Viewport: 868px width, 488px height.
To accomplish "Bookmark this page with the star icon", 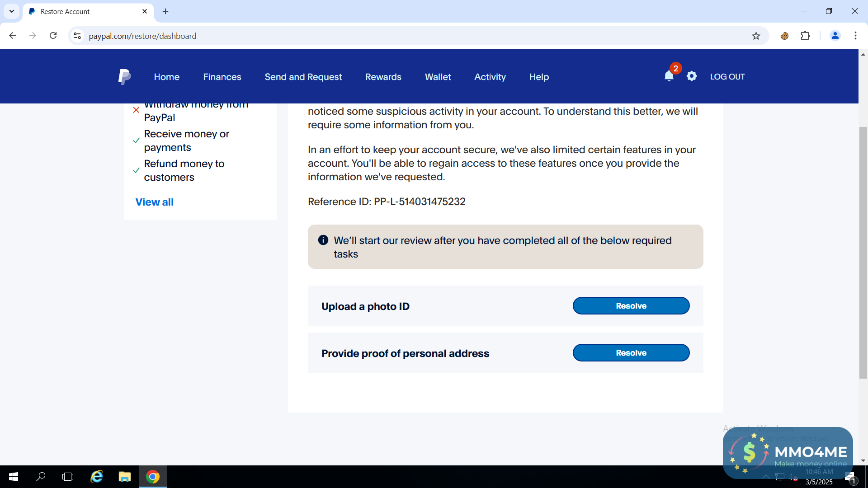I will pyautogui.click(x=756, y=36).
